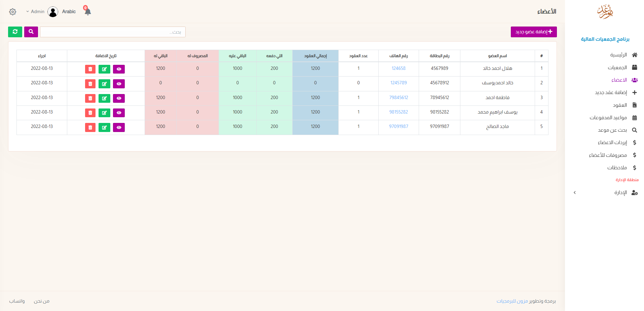Open the Arabic language selector
Screen dimensions: 644x311
point(69,12)
